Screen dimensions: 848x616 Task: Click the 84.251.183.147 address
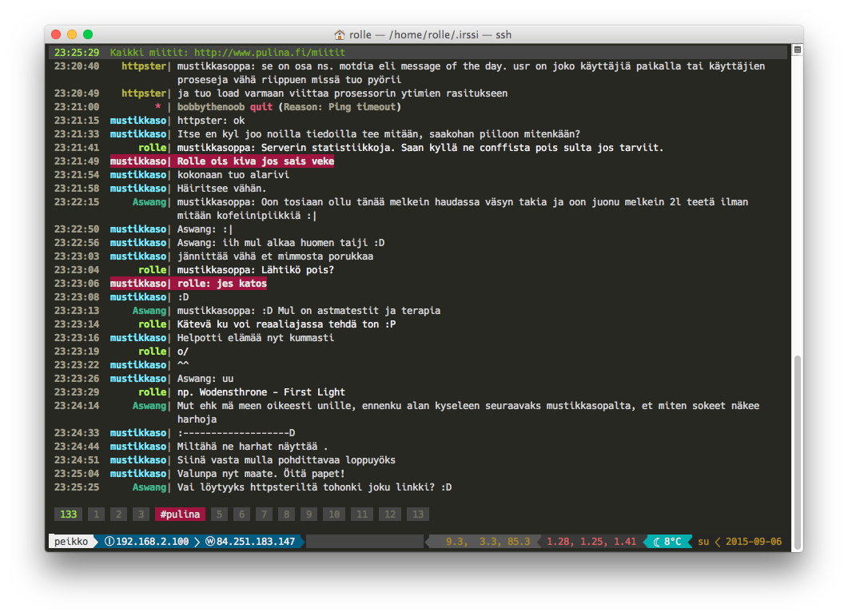[x=256, y=542]
